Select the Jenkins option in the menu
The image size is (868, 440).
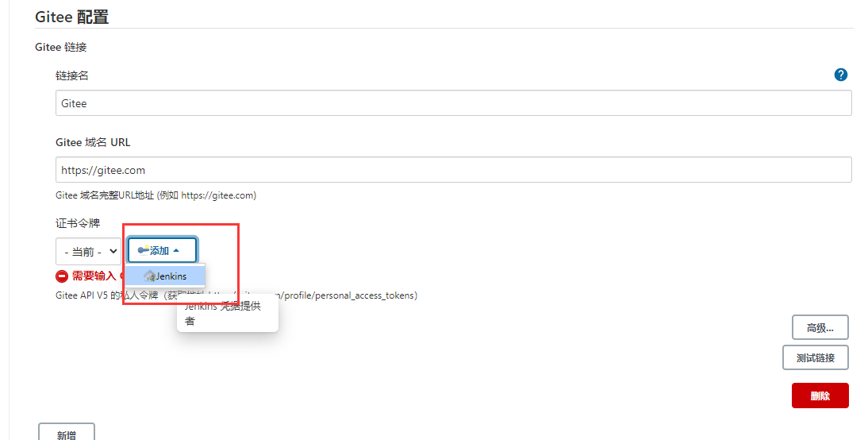click(x=165, y=276)
